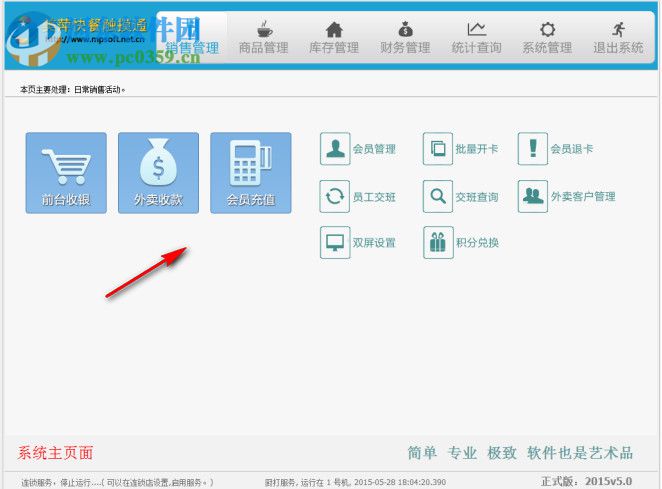This screenshot has width=662, height=489.
Task: Open the 双屏设置 text link
Action: coord(374,243)
